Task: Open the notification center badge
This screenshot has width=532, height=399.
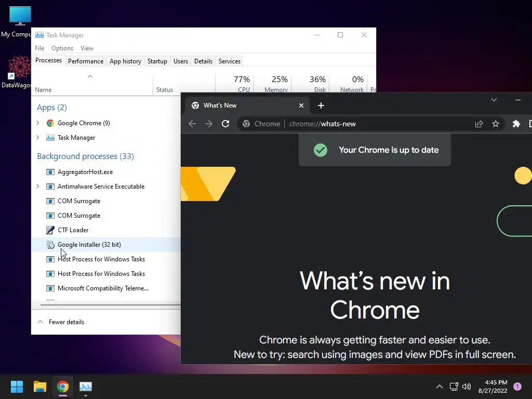Action: click(517, 387)
